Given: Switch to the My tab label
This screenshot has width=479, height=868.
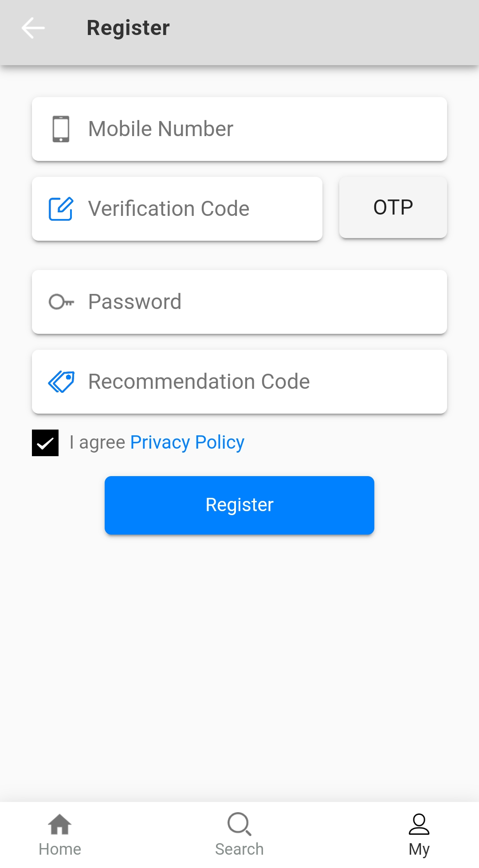Looking at the screenshot, I should pyautogui.click(x=419, y=849).
